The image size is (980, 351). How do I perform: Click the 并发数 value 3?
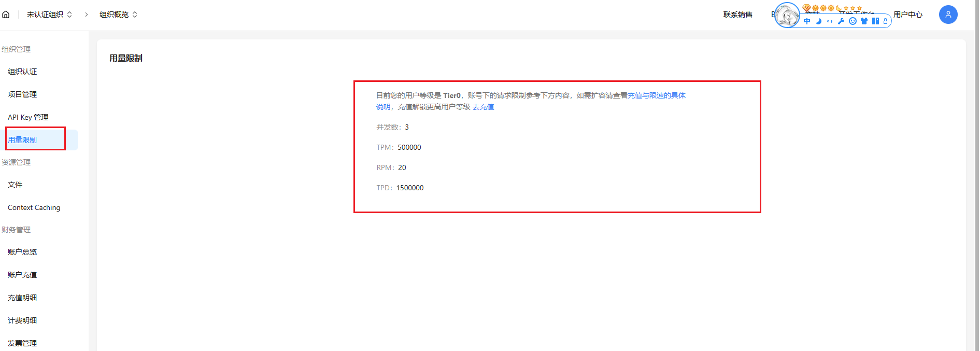click(407, 127)
